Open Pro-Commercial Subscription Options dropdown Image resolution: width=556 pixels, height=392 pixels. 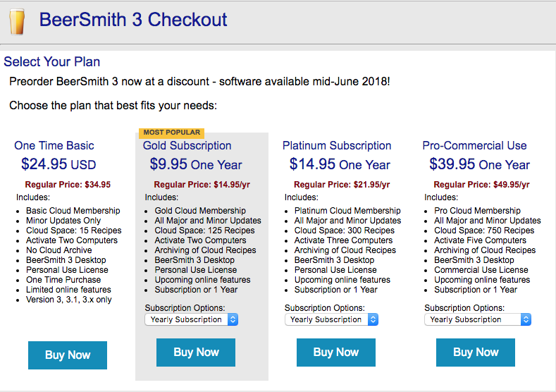coord(478,319)
